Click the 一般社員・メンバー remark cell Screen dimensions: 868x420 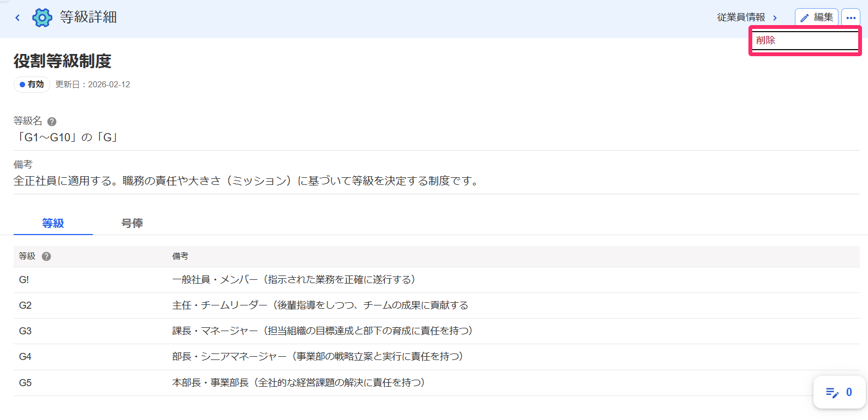pyautogui.click(x=513, y=280)
